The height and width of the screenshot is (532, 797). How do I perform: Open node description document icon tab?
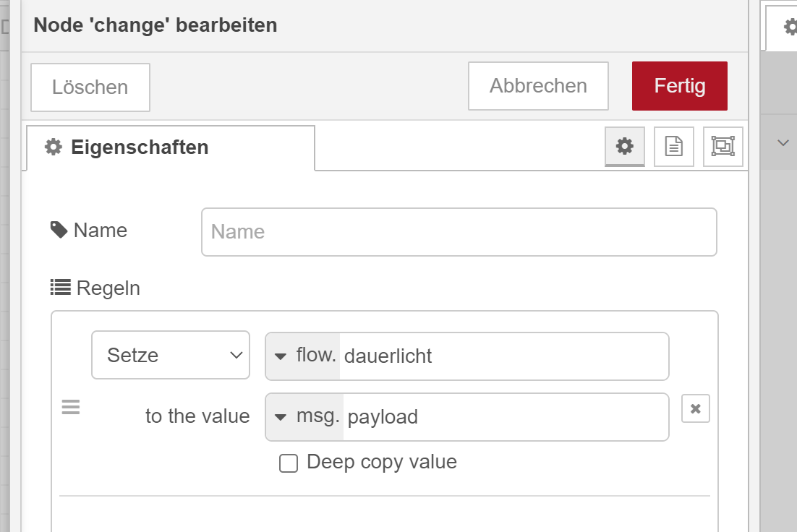point(673,146)
